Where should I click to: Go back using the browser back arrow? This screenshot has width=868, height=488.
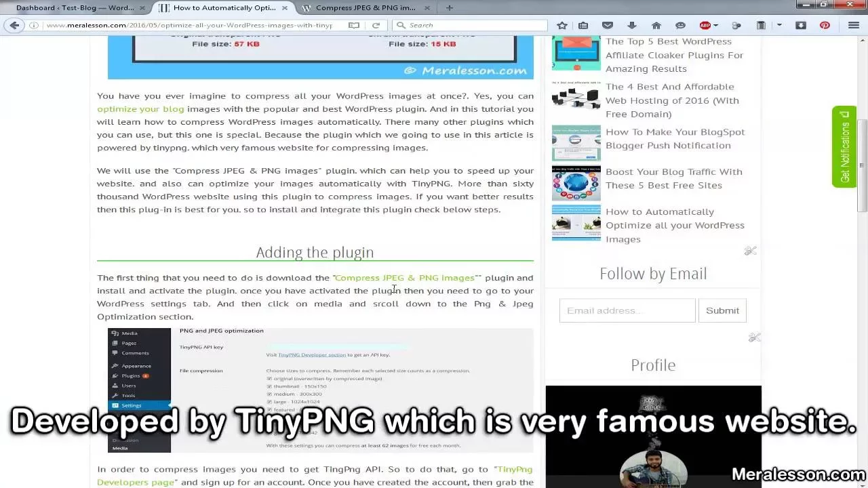(14, 25)
